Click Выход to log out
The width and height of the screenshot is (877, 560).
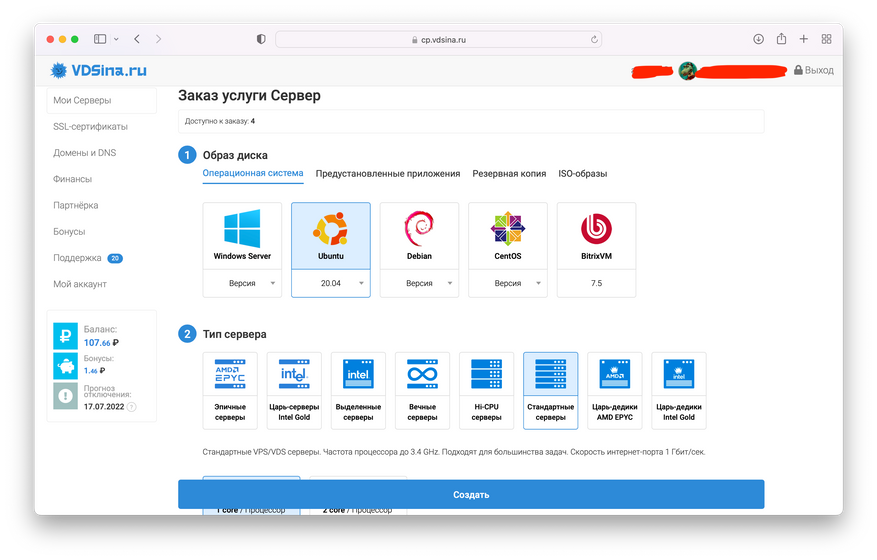click(814, 70)
